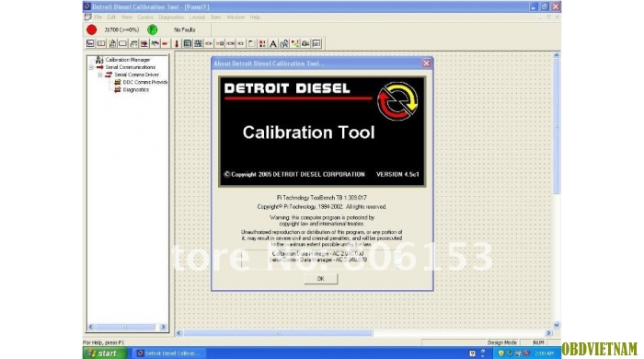Click the yellow-green scatter chart toolbar icon
The height and width of the screenshot is (359, 644).
coord(295,43)
